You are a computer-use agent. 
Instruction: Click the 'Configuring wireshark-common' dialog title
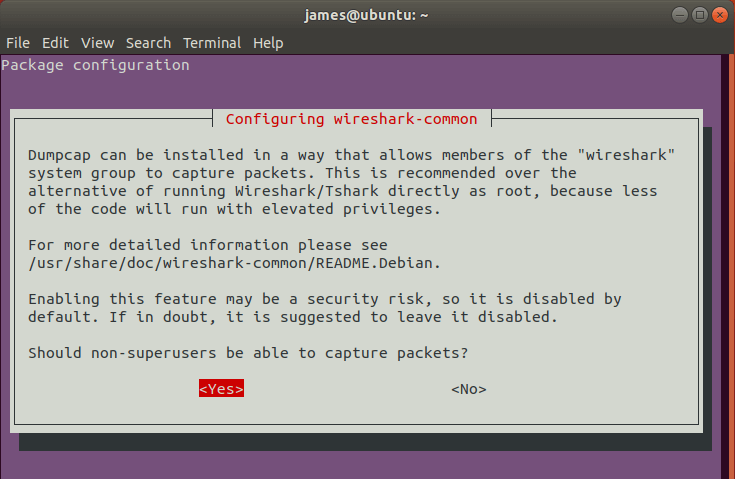(352, 119)
